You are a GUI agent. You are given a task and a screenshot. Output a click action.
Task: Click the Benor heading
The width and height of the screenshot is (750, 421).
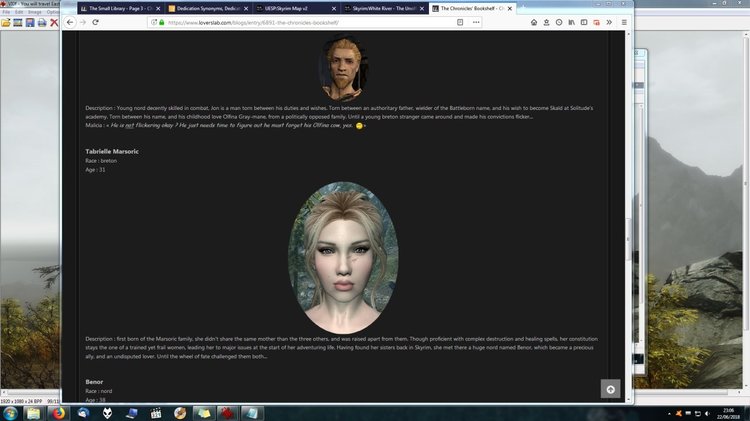94,382
